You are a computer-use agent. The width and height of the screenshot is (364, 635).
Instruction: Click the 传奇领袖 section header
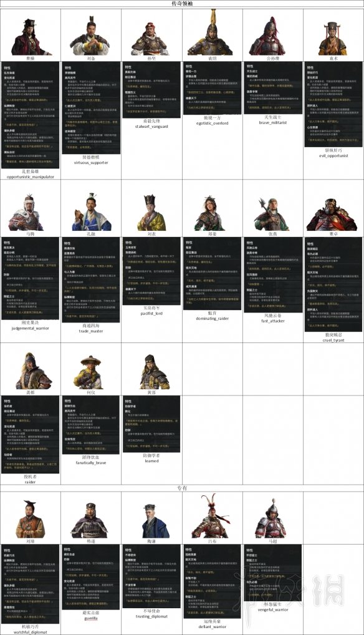point(182,4)
